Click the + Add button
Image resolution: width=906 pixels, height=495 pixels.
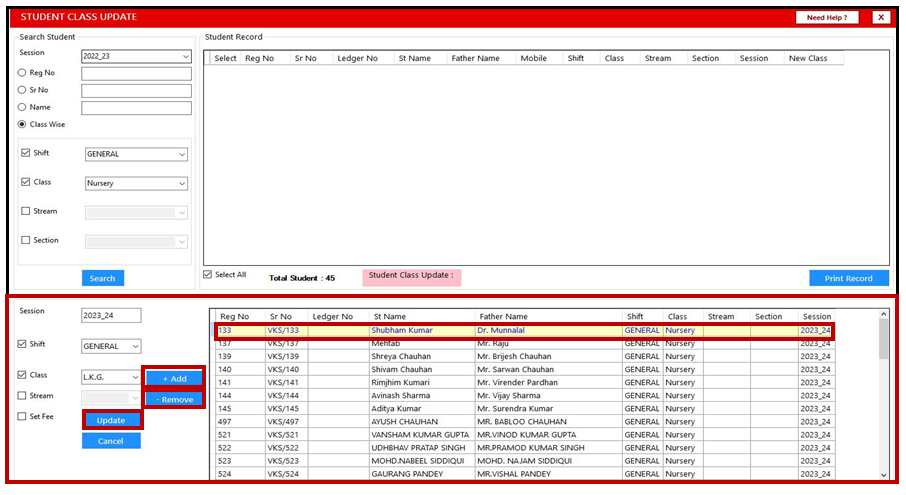174,378
